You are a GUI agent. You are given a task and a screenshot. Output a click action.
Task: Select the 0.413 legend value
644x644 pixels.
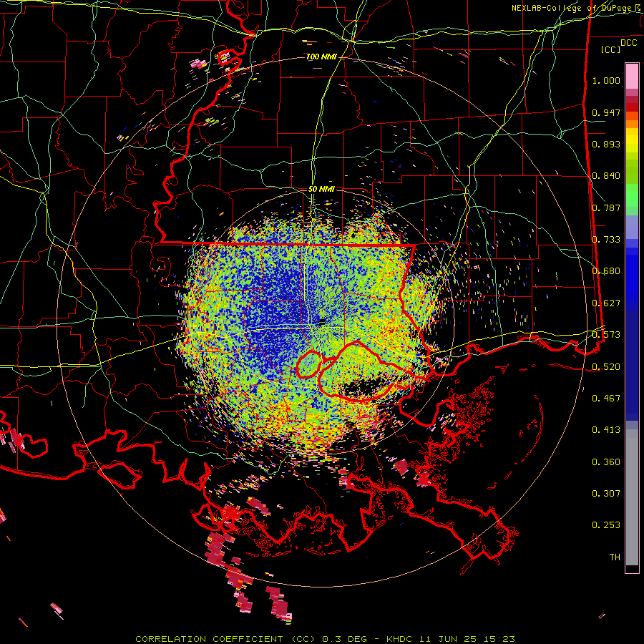click(x=606, y=430)
